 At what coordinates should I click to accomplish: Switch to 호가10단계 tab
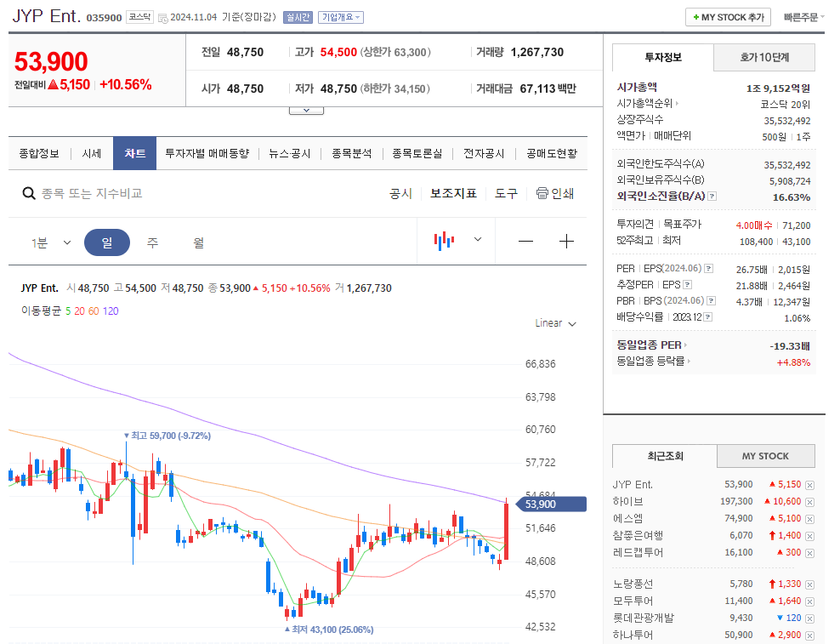pyautogui.click(x=764, y=57)
